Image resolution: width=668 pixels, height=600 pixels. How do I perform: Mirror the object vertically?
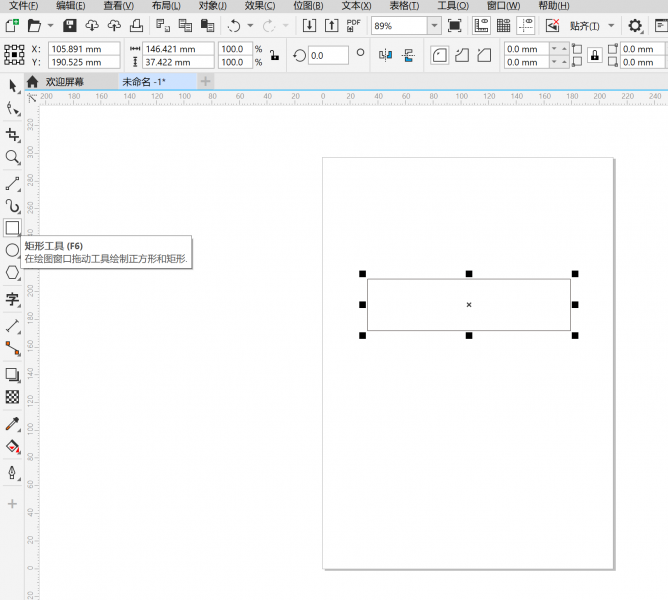coord(408,55)
